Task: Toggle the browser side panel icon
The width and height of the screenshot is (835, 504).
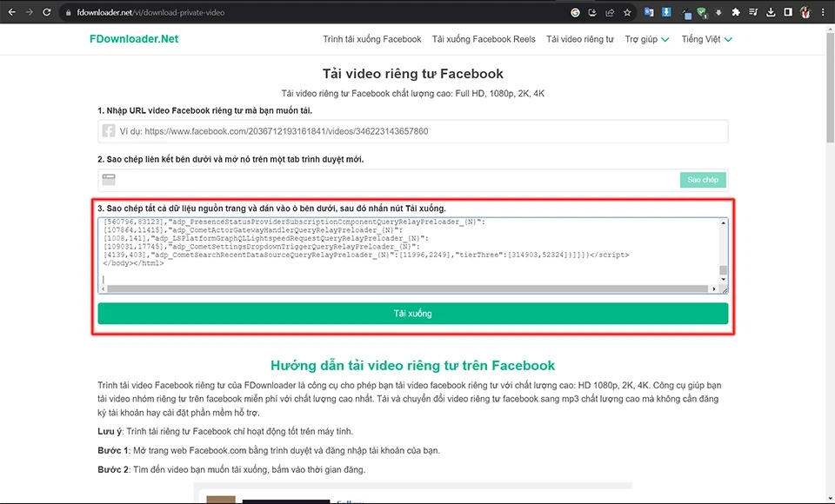Action: (787, 13)
